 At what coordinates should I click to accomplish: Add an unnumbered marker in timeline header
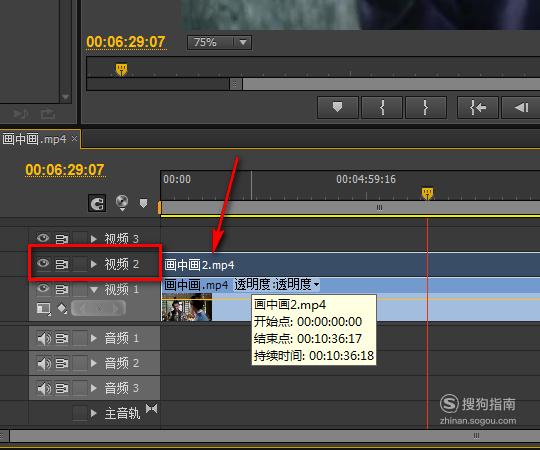coord(144,203)
